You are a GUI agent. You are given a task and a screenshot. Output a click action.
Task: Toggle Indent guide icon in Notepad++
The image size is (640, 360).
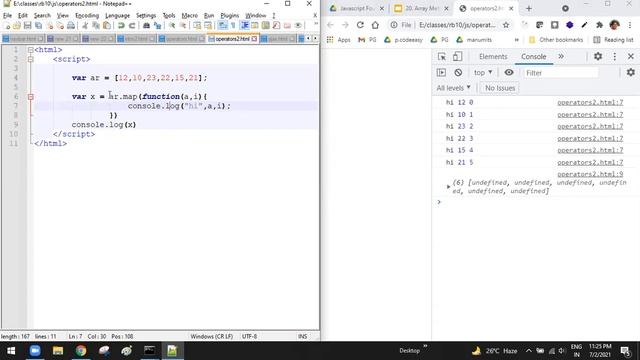(244, 26)
